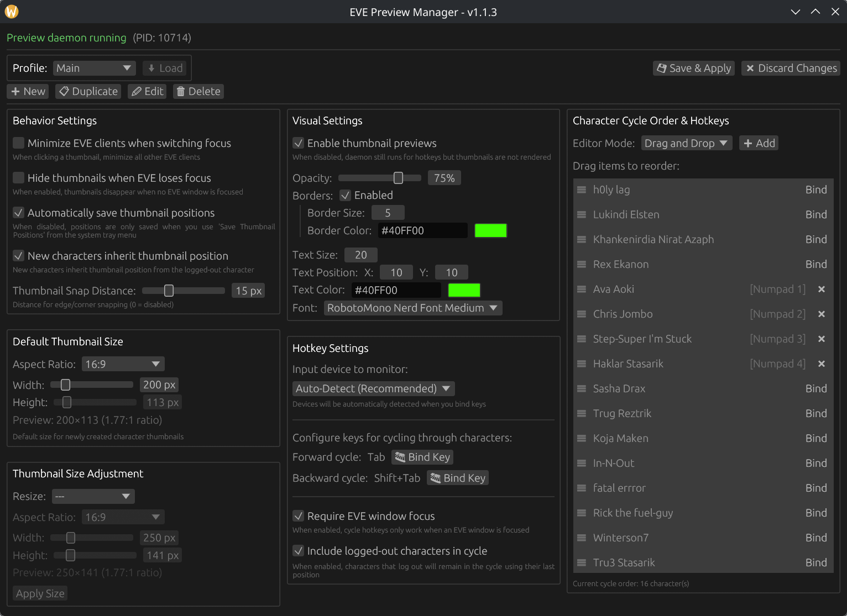This screenshot has height=616, width=847.
Task: Open the Editor Mode Drag and Drop dropdown
Action: (687, 143)
